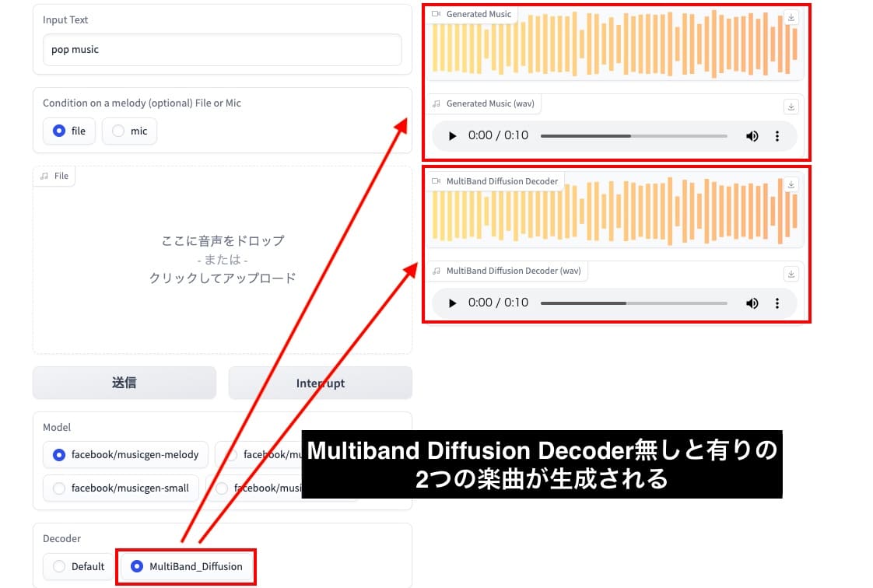Enable the MultiBand_Diffusion decoder
Screen dimensions: 873x588
(136, 566)
